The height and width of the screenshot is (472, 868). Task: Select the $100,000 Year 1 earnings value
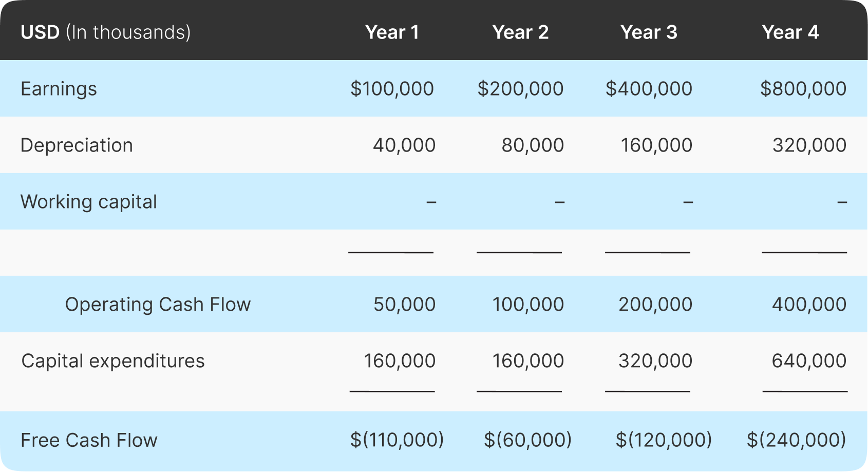point(392,89)
